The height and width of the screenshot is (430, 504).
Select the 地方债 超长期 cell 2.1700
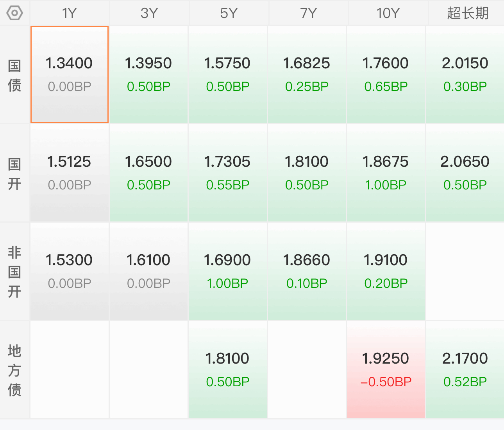coord(465,370)
